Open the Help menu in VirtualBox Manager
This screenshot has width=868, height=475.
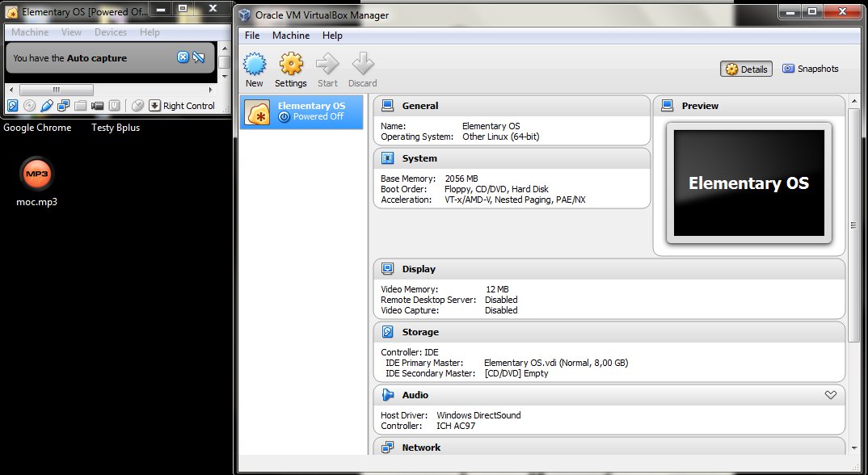332,36
